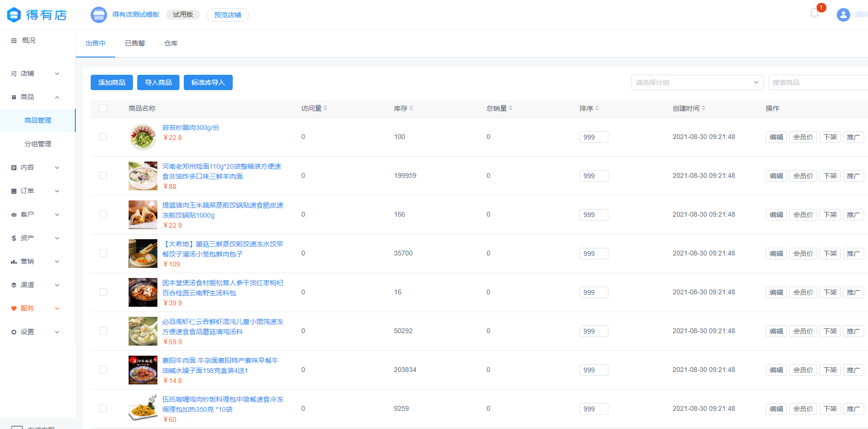Viewport: 868px width, 429px height.
Task: Switch to the 出售中 tab
Action: 95,43
